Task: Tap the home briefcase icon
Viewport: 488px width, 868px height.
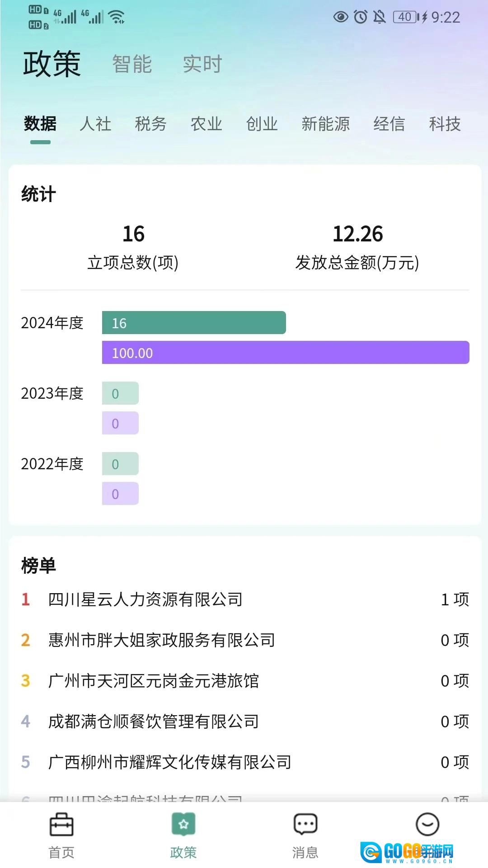Action: pyautogui.click(x=61, y=824)
